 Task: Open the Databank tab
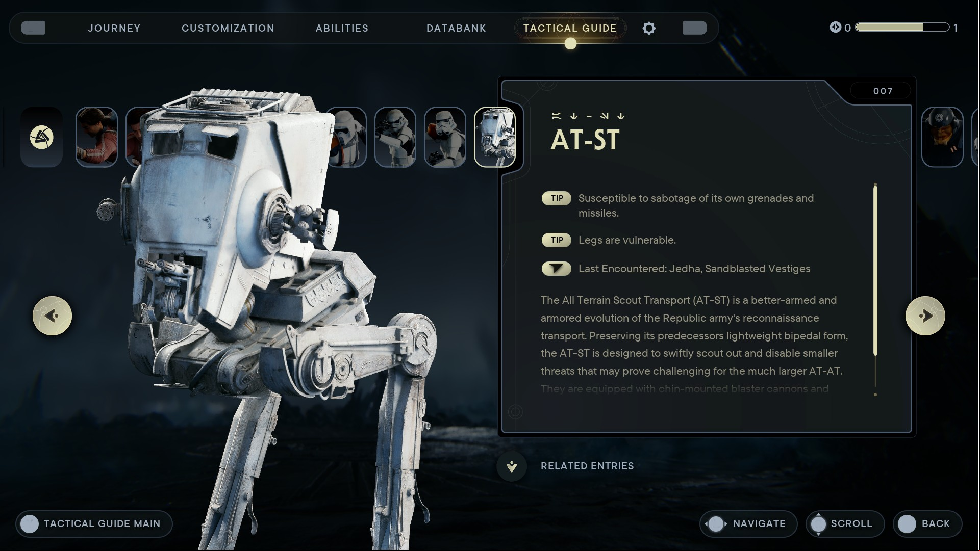[x=456, y=28]
